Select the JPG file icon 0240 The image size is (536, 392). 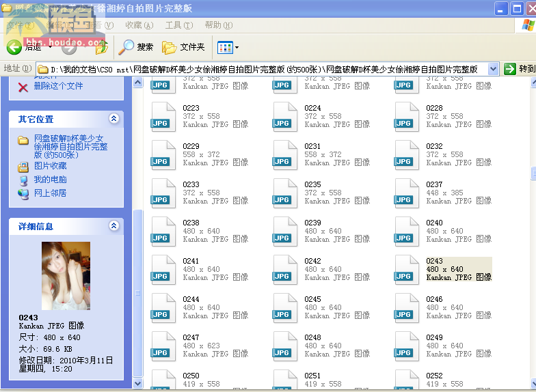click(x=407, y=232)
